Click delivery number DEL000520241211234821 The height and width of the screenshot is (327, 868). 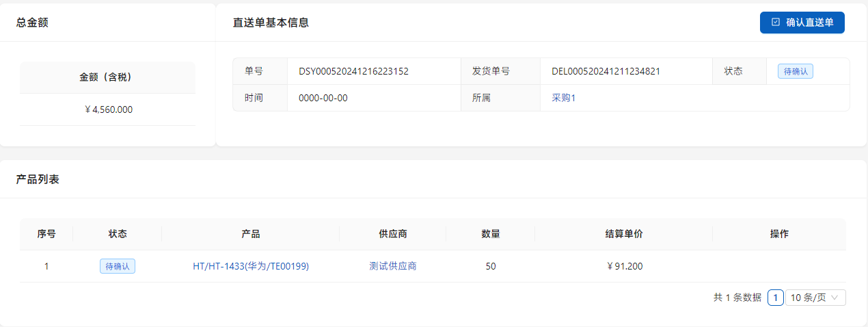606,71
